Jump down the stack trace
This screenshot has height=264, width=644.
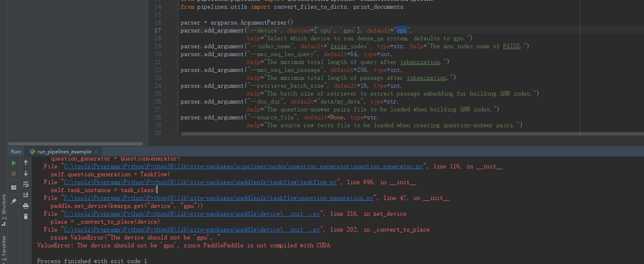(x=26, y=173)
